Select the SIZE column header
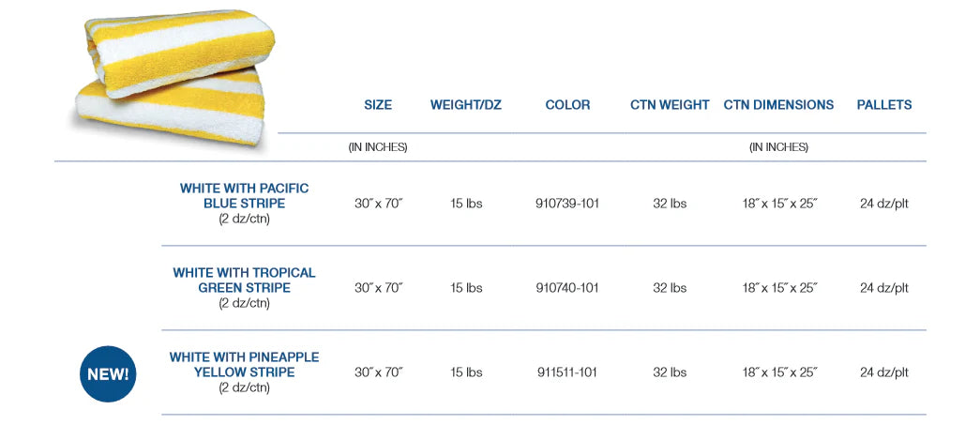This screenshot has height=440, width=980. point(378,105)
